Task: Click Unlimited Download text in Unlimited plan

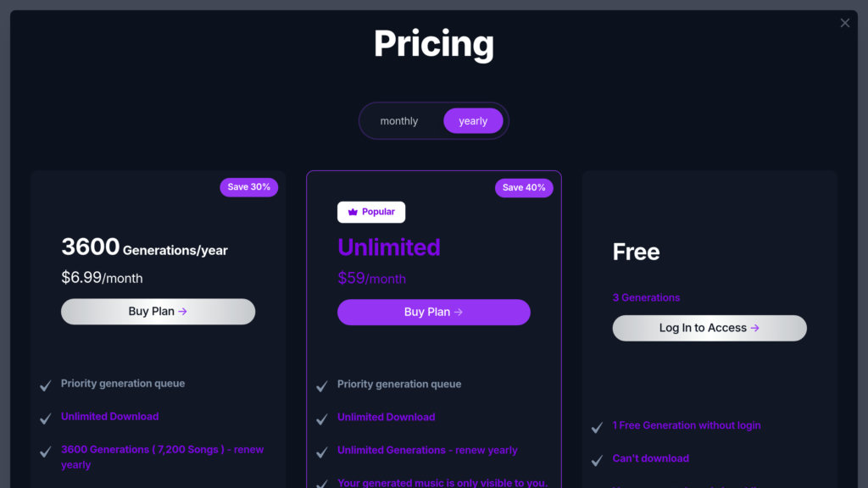Action: [x=387, y=418]
